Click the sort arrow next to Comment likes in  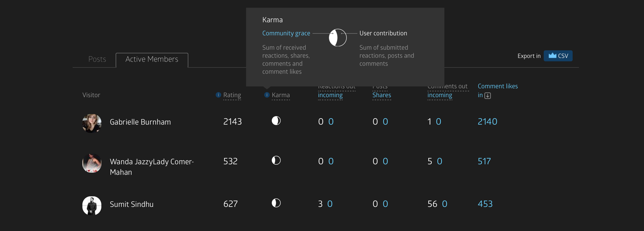tap(488, 96)
